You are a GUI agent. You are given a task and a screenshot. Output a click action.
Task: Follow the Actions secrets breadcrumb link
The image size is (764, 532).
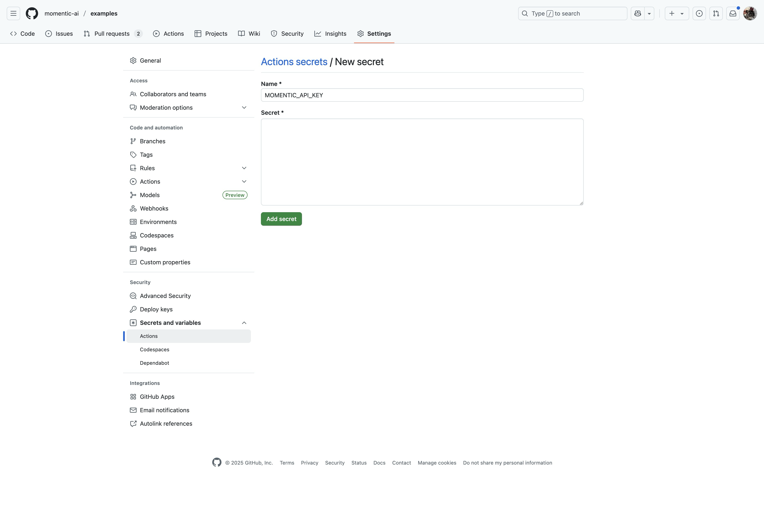[294, 62]
